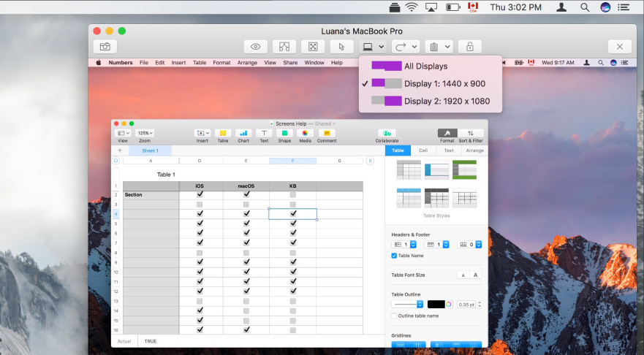This screenshot has height=355, width=644.
Task: Open the View dropdown in Numbers toolbar
Action: coord(123,133)
